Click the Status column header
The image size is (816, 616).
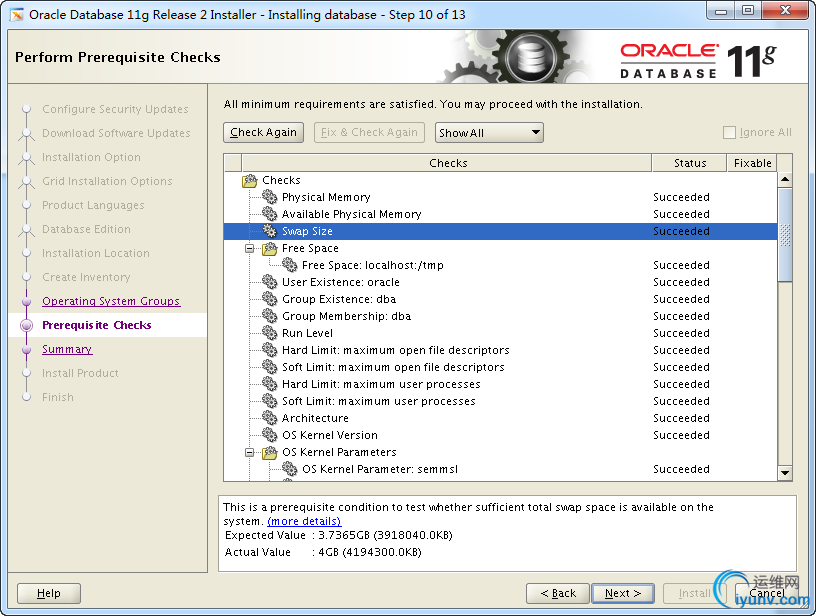(690, 163)
